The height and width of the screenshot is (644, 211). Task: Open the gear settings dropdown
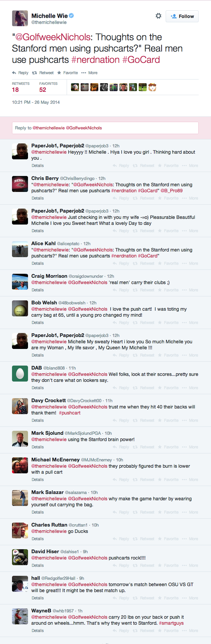pos(158,16)
